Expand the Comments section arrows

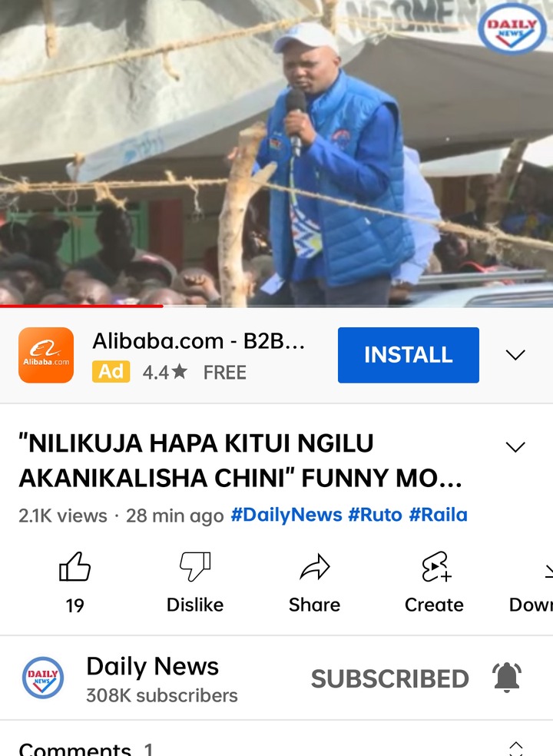pyautogui.click(x=515, y=749)
